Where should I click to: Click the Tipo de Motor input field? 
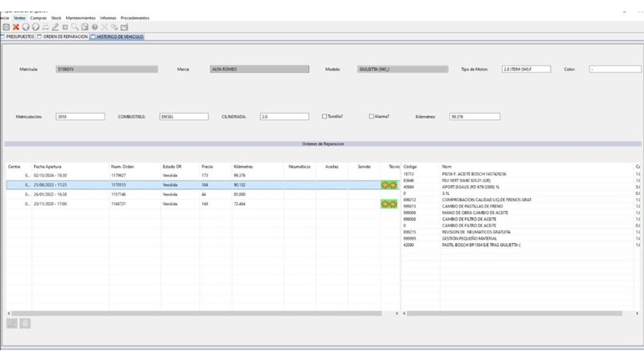point(526,69)
